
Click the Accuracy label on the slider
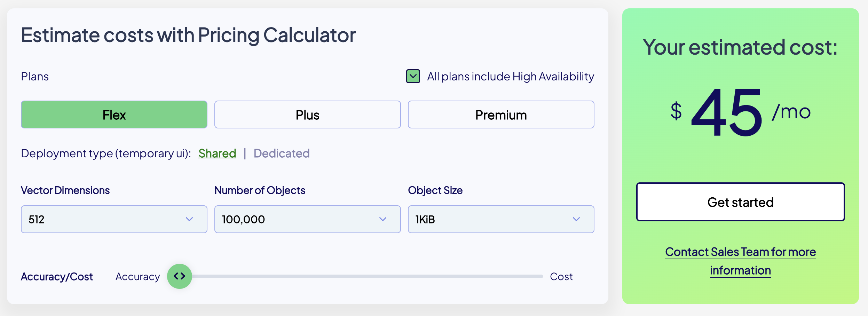138,276
